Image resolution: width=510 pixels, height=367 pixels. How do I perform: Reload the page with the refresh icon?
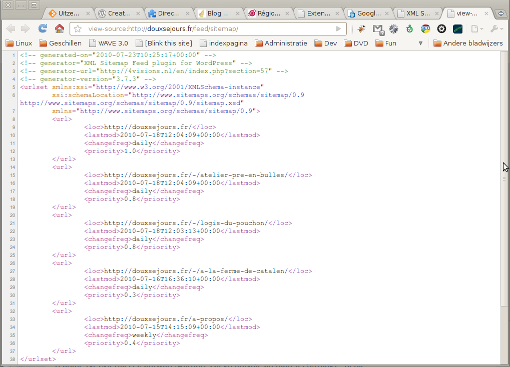pos(43,29)
